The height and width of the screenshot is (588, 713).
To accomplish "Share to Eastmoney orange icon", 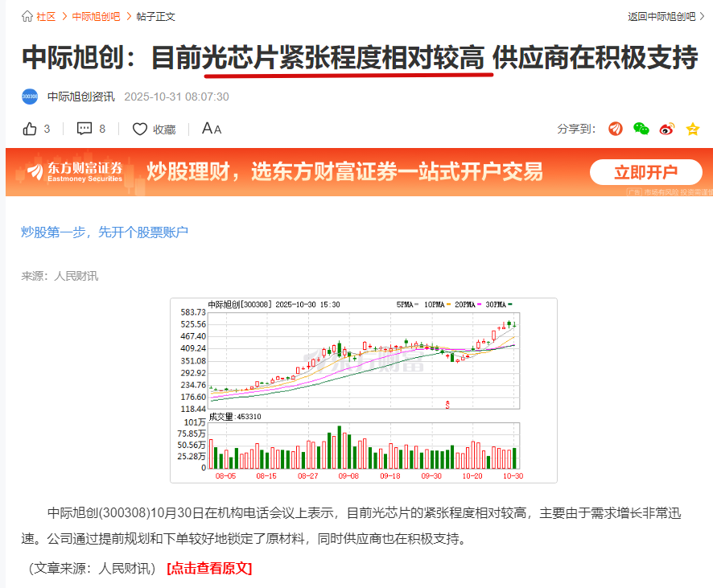I will [x=616, y=129].
